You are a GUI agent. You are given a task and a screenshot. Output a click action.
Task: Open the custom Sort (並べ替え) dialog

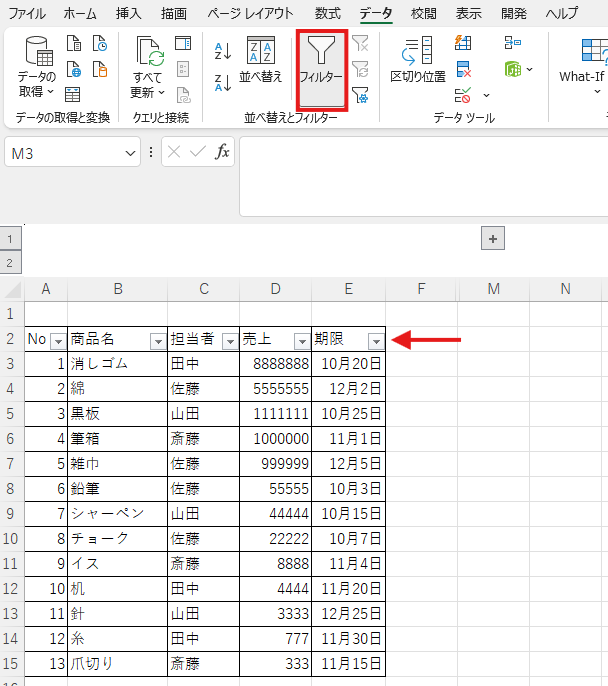point(261,60)
